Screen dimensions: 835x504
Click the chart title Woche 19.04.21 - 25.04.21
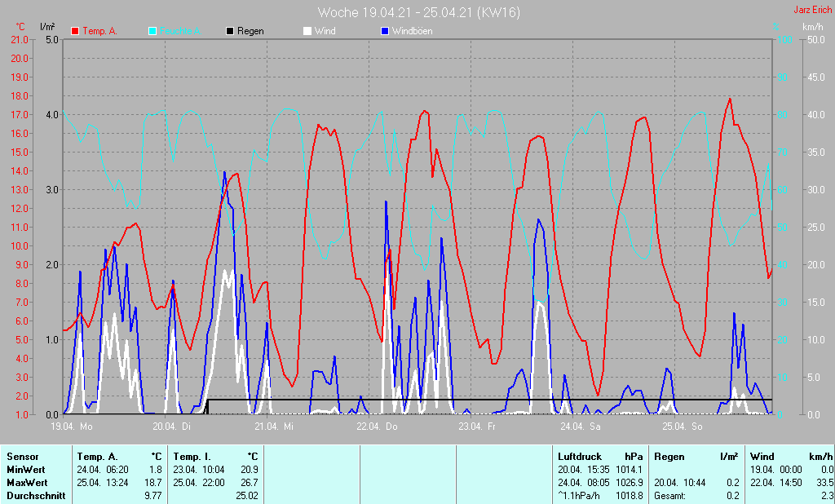tap(418, 12)
